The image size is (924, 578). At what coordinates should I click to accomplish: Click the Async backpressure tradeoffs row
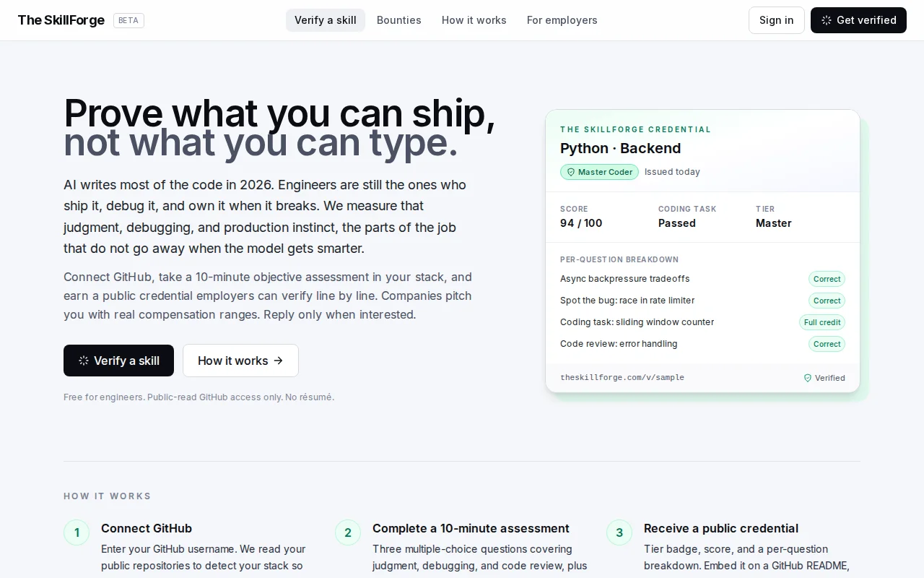pyautogui.click(x=702, y=279)
